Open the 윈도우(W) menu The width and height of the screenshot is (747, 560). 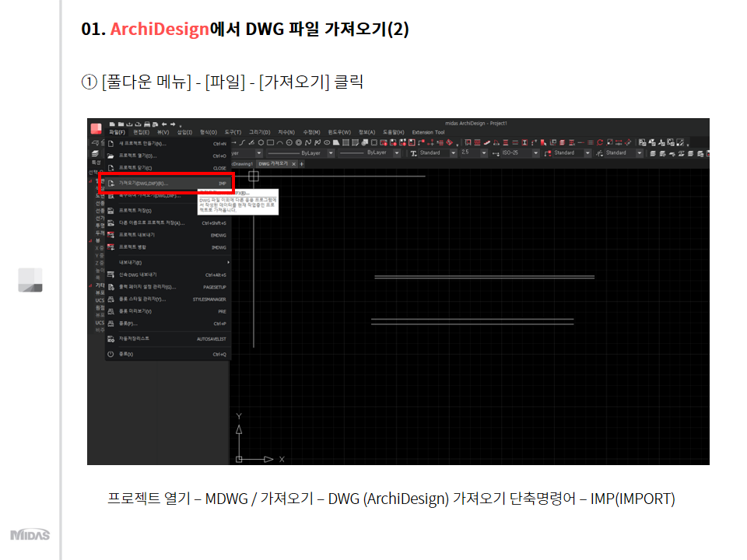pos(339,132)
